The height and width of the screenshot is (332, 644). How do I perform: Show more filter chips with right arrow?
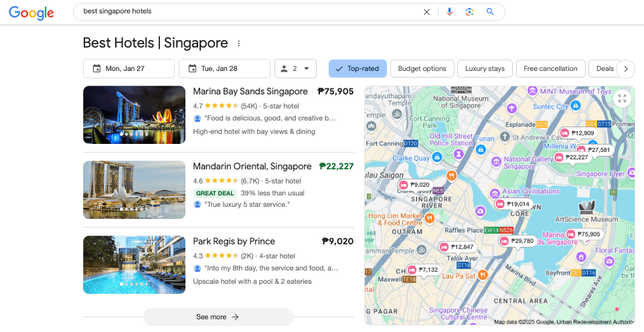625,69
